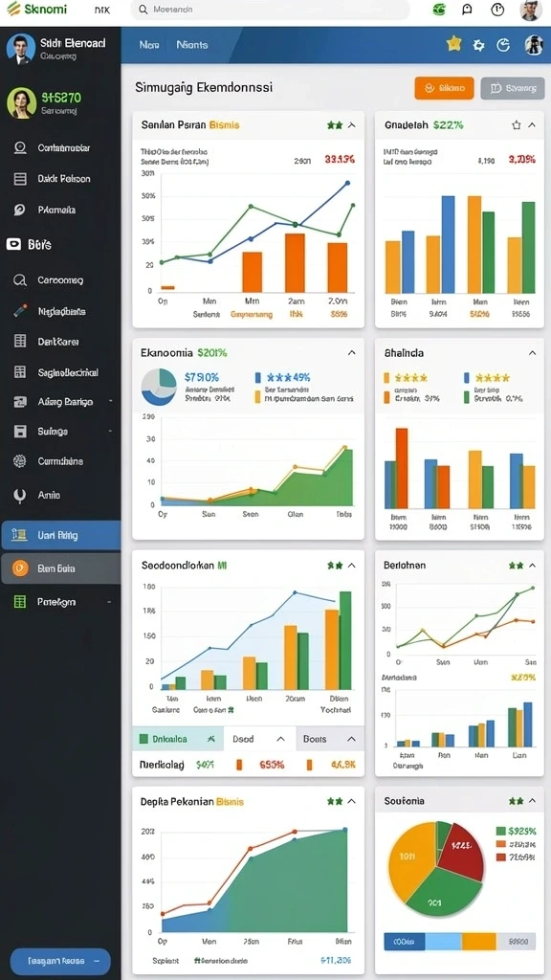Click the bell notification icon in the top bar
This screenshot has height=980, width=551.
(x=467, y=10)
